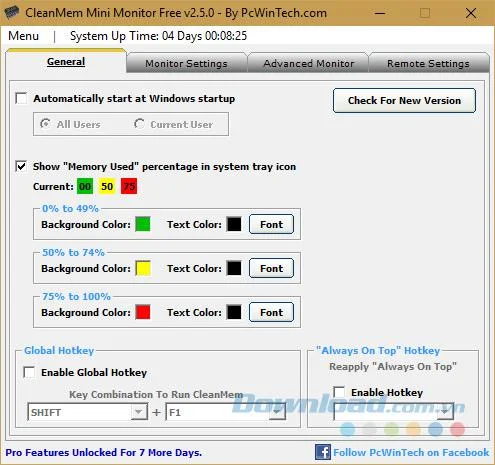The width and height of the screenshot is (495, 465).
Task: Click the Reapply "Always On Top" label
Action: click(x=393, y=366)
